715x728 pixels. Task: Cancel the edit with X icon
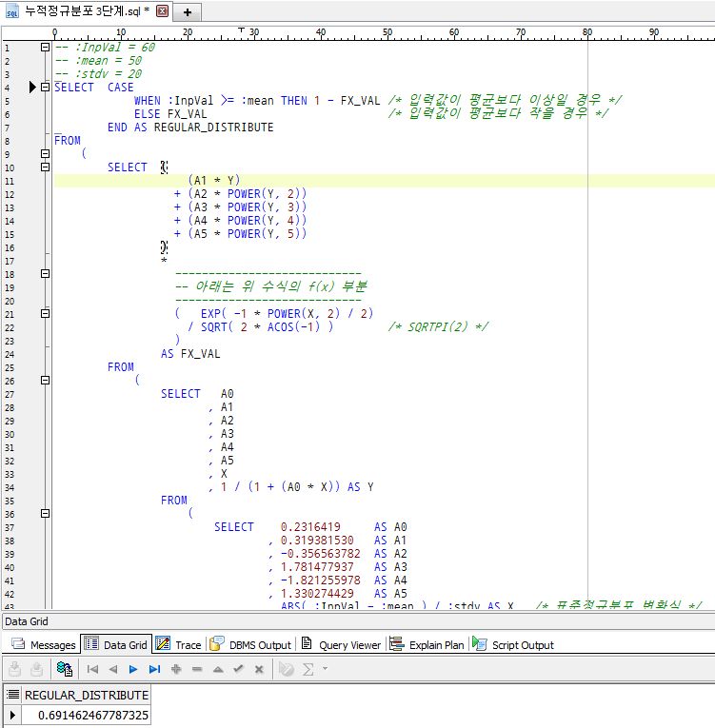[259, 669]
